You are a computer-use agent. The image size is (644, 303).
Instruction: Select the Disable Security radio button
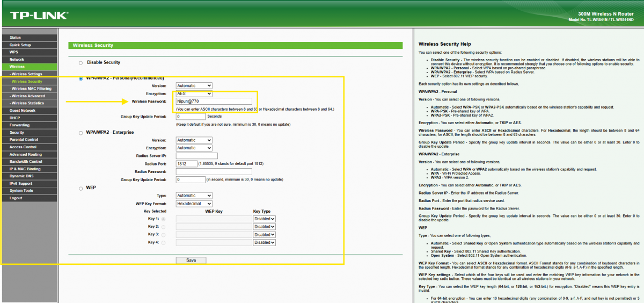81,63
